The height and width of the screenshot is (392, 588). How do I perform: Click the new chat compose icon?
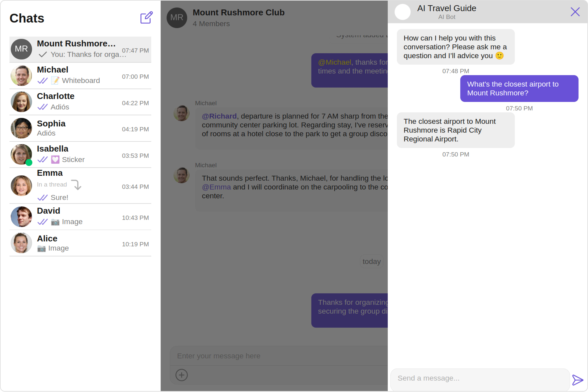coord(146,17)
